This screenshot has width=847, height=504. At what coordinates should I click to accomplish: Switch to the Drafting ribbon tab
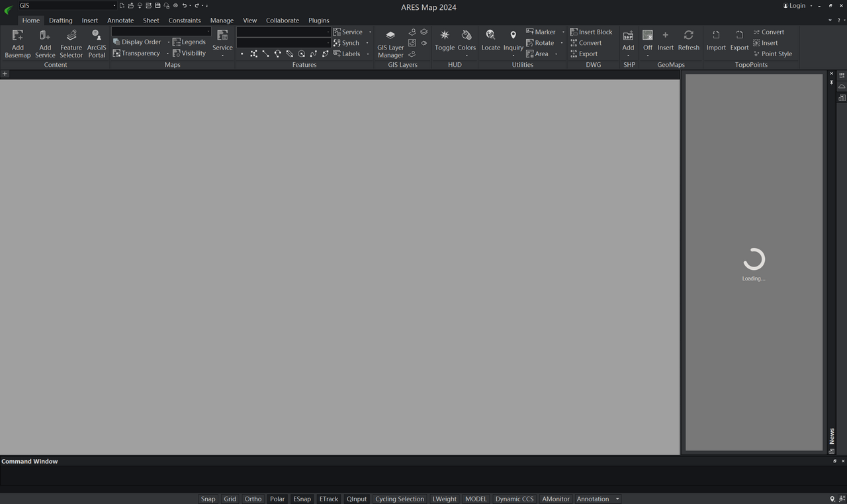[60, 21]
